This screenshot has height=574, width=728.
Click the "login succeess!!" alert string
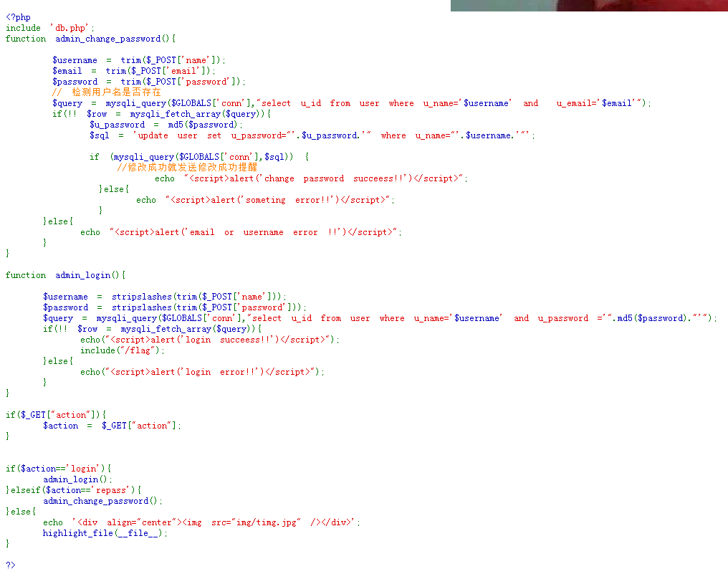[220, 340]
